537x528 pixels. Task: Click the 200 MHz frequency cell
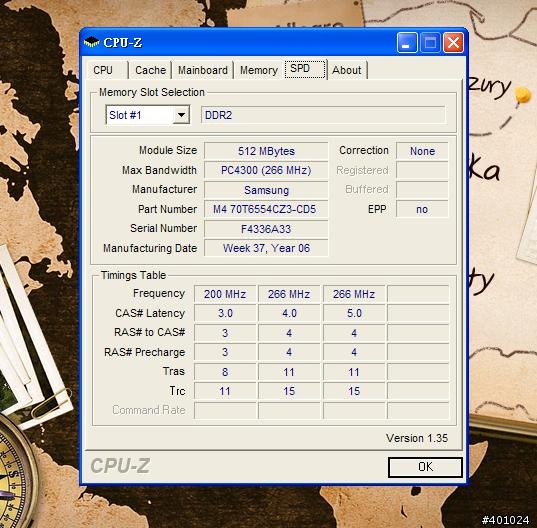coord(225,294)
